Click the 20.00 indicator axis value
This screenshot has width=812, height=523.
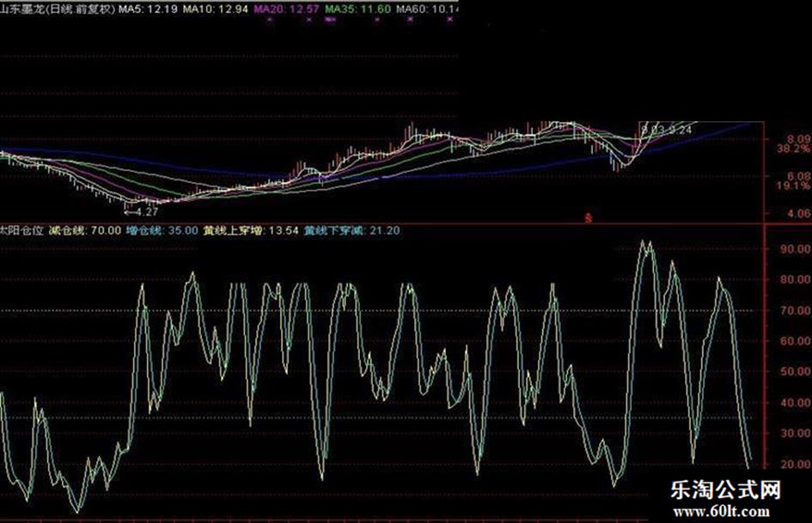(796, 464)
